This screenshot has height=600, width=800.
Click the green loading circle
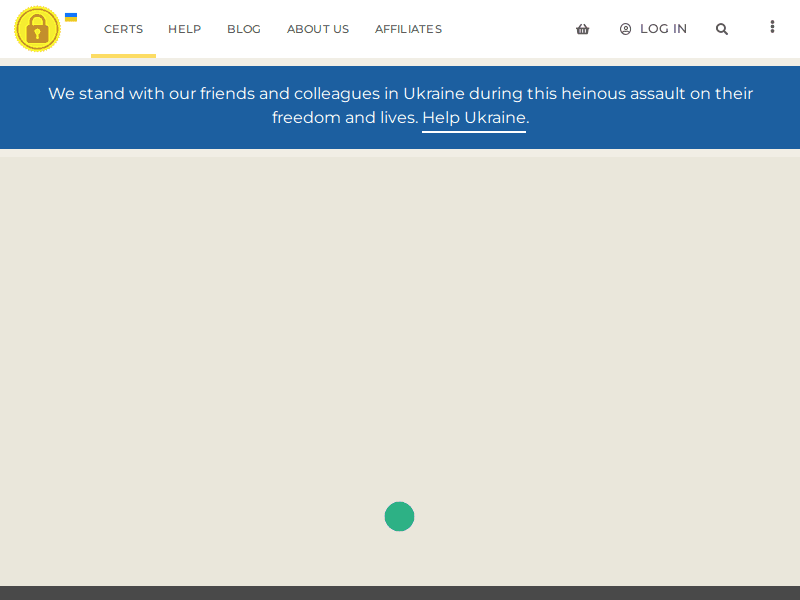click(399, 517)
